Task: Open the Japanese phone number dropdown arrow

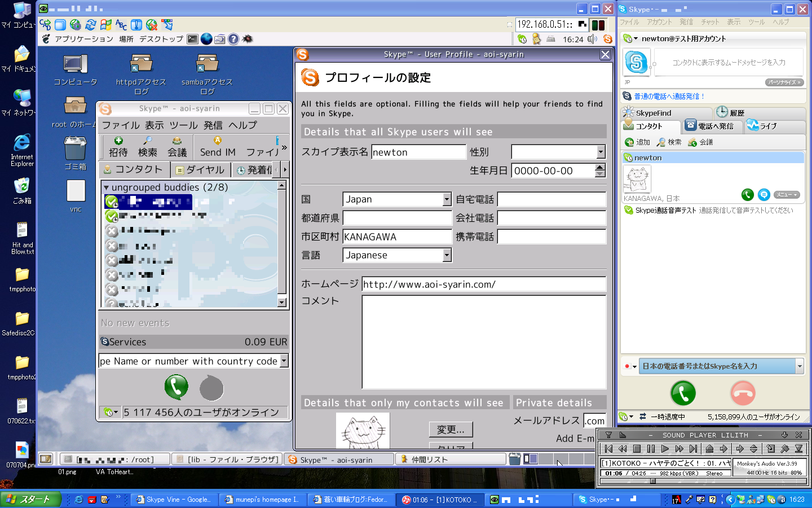Action: click(800, 366)
